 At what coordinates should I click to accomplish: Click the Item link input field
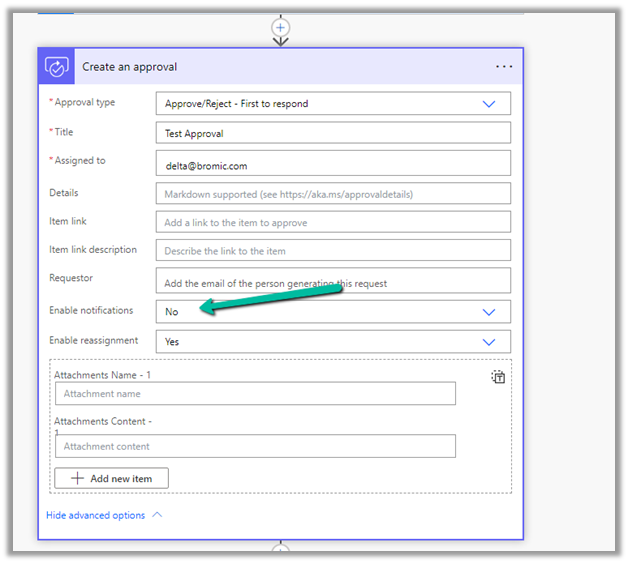coord(333,222)
